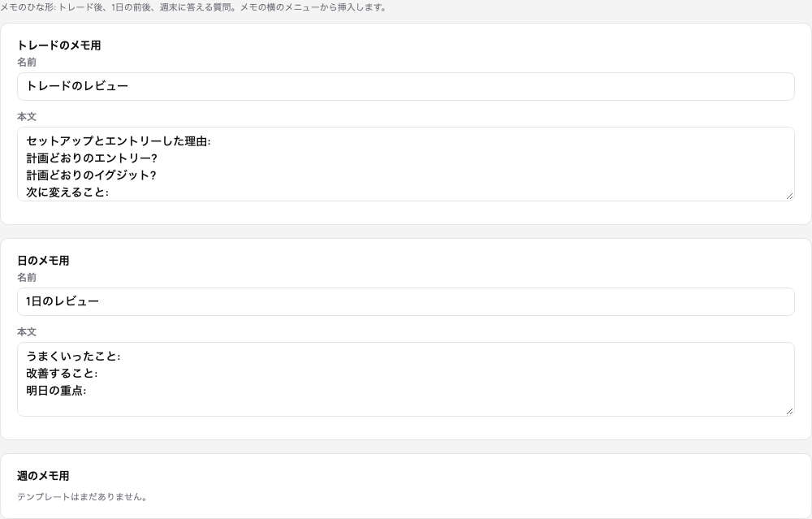
Task: Click the line セットアップとエントリーした理由:
Action: [119, 141]
